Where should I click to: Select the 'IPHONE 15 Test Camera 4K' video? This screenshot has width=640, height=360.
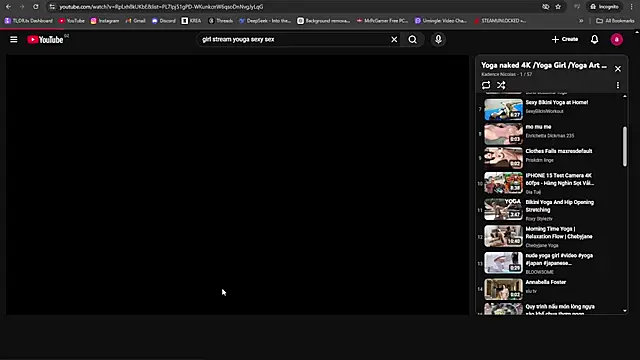pos(559,179)
